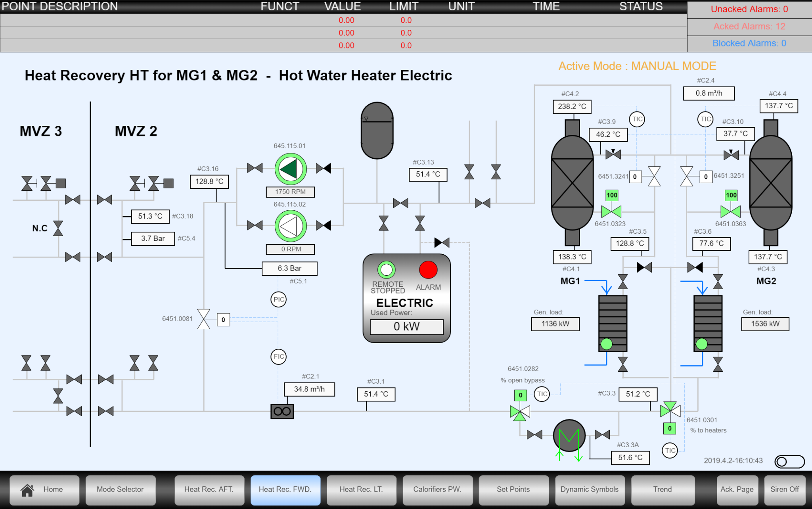The height and width of the screenshot is (509, 812).
Task: Open the PIC controller circle
Action: tap(279, 300)
